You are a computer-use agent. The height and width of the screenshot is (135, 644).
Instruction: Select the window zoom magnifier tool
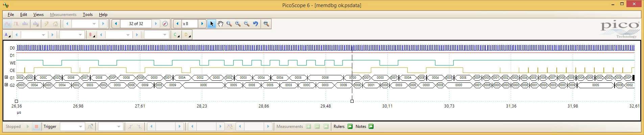click(229, 24)
